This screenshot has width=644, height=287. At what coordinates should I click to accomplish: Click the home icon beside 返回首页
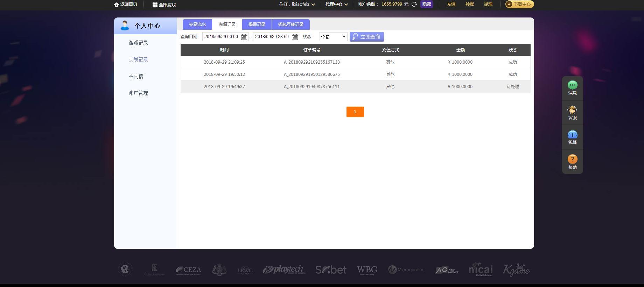117,5
